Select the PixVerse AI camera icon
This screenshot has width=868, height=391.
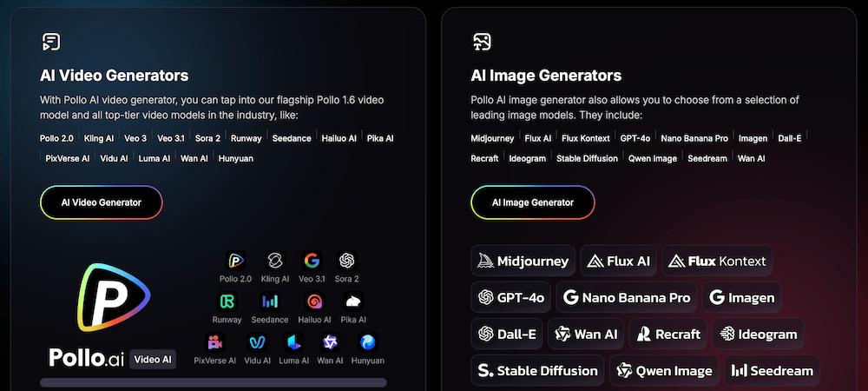pyautogui.click(x=214, y=341)
